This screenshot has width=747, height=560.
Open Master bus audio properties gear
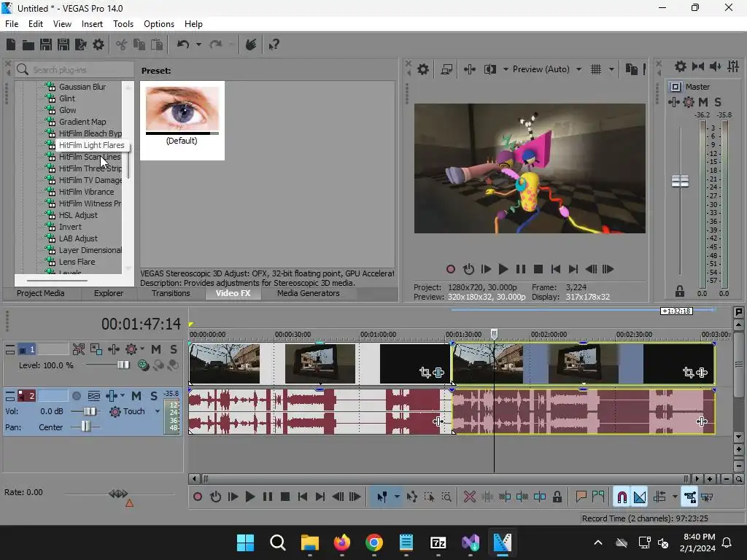point(681,66)
